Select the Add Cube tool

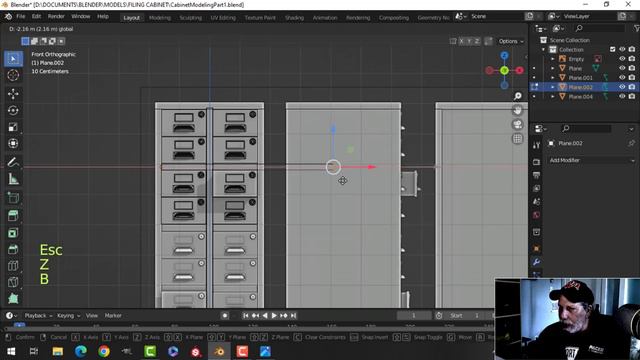point(13,198)
